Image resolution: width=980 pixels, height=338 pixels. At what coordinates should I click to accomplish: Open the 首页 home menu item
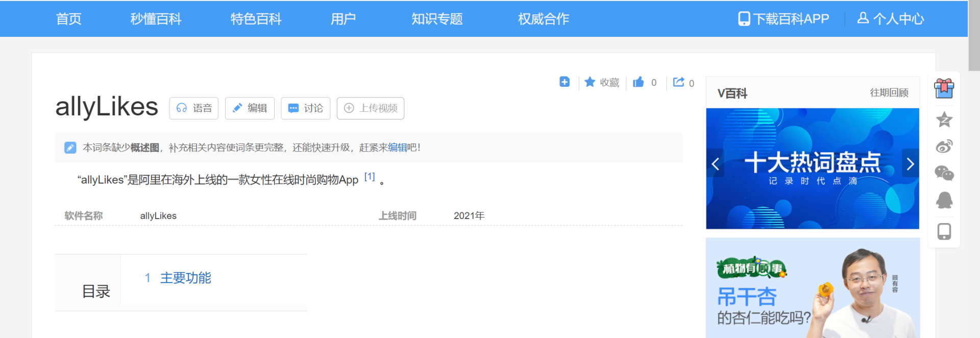click(x=68, y=19)
